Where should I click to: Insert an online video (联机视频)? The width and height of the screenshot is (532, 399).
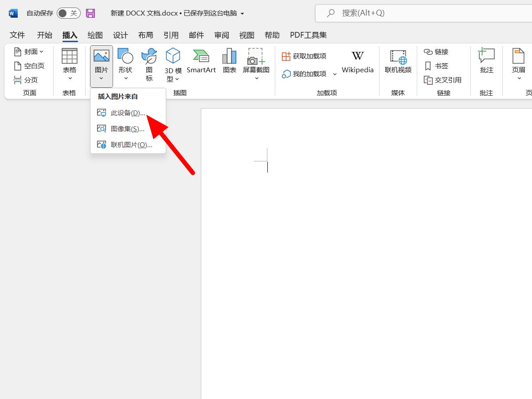[398, 62]
